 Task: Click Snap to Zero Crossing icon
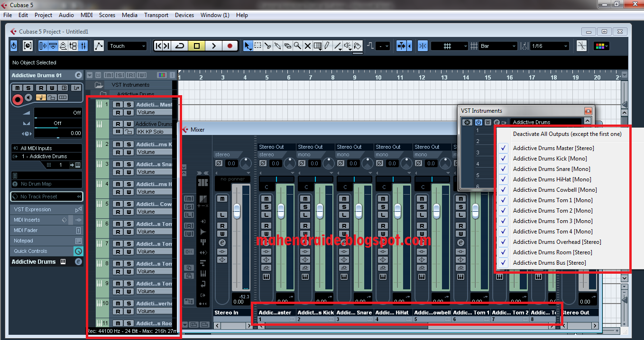tap(582, 46)
